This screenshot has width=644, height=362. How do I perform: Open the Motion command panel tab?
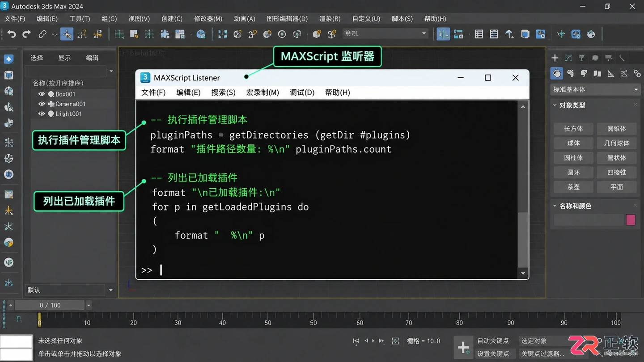click(x=595, y=58)
